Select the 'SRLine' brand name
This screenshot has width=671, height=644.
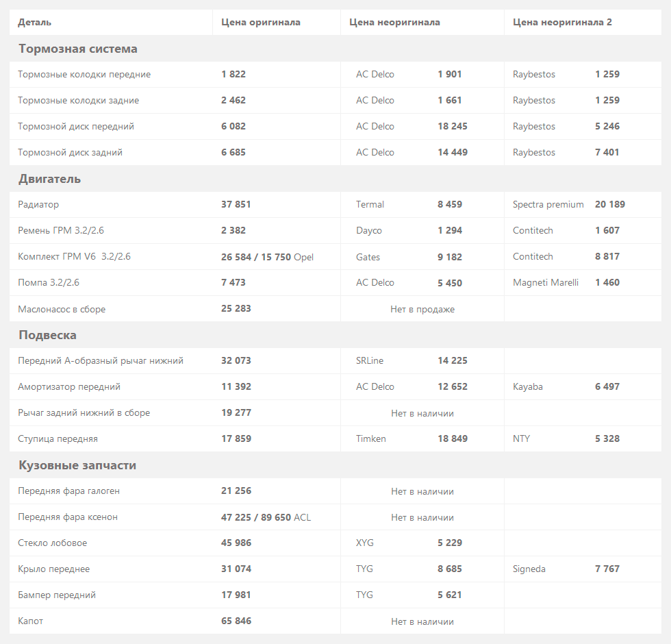[x=370, y=361]
